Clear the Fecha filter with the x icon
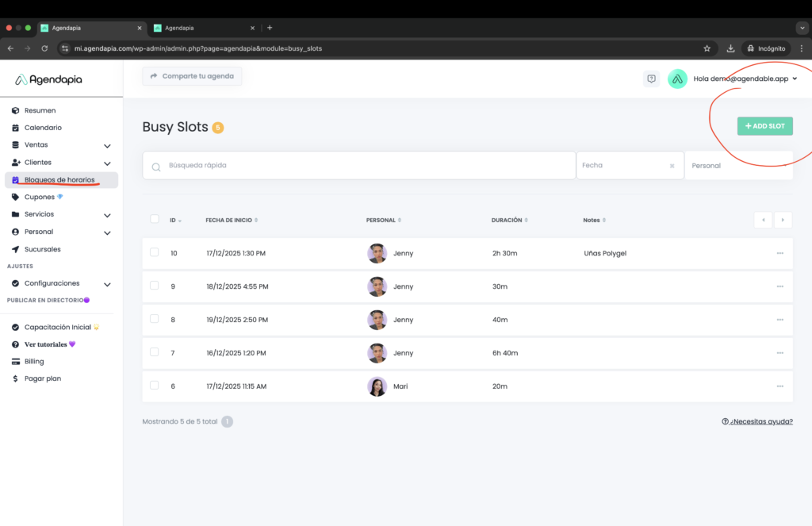The image size is (812, 526). pyautogui.click(x=672, y=166)
